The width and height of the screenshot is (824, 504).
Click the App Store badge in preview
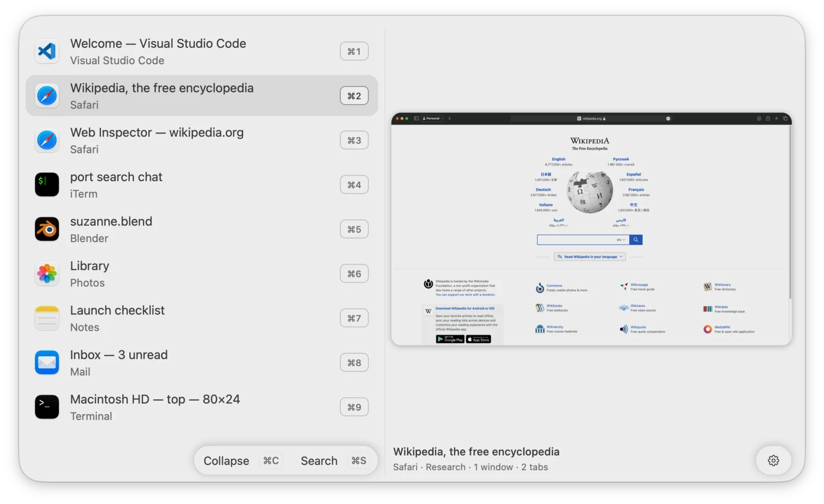tap(479, 339)
